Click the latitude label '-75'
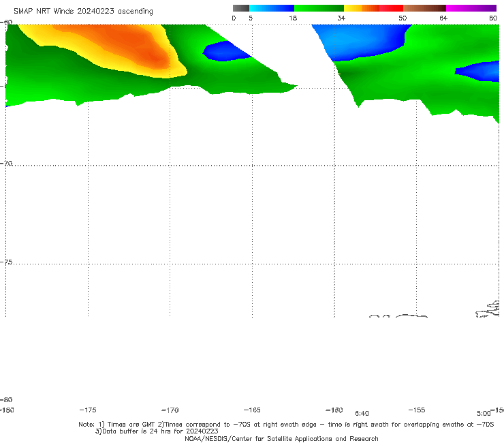 6,262
